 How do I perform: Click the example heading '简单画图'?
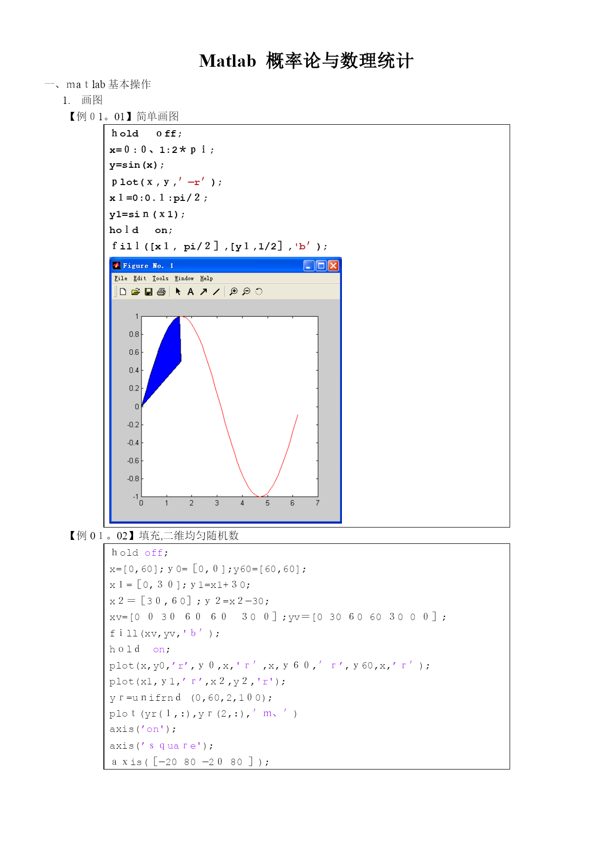pyautogui.click(x=158, y=116)
